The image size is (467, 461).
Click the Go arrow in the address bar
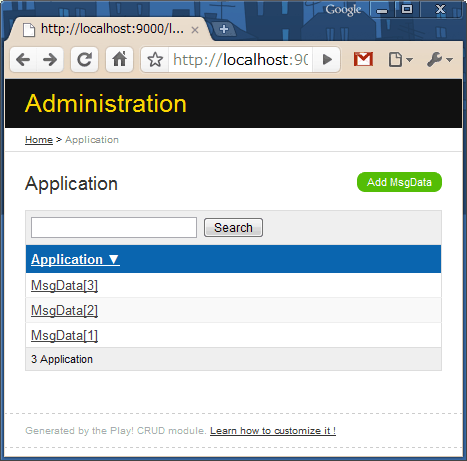pos(327,60)
